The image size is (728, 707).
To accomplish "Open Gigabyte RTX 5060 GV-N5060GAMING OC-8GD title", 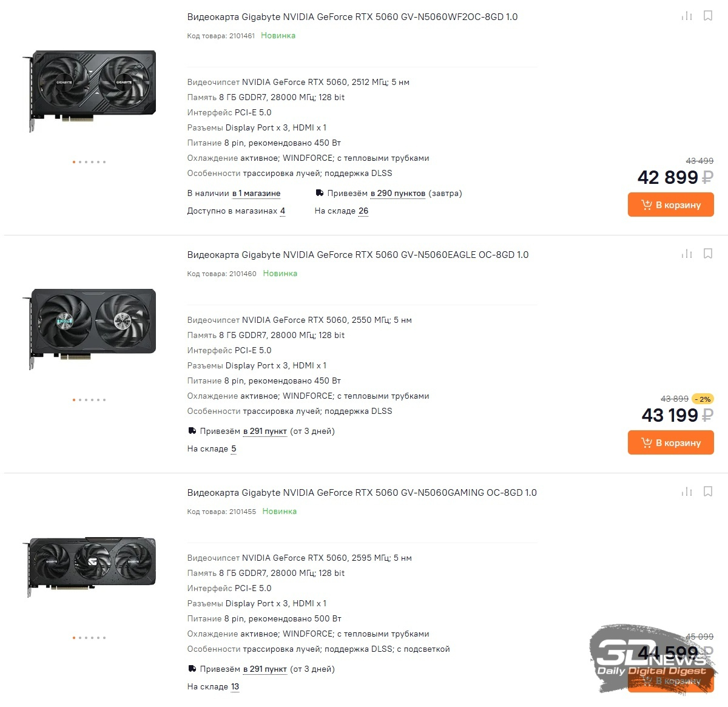I will click(x=362, y=493).
